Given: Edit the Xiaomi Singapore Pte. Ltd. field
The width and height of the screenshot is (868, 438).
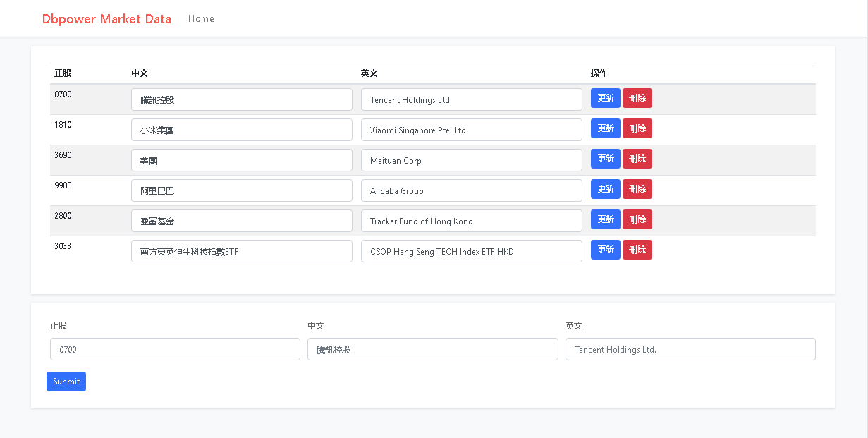Looking at the screenshot, I should (472, 130).
